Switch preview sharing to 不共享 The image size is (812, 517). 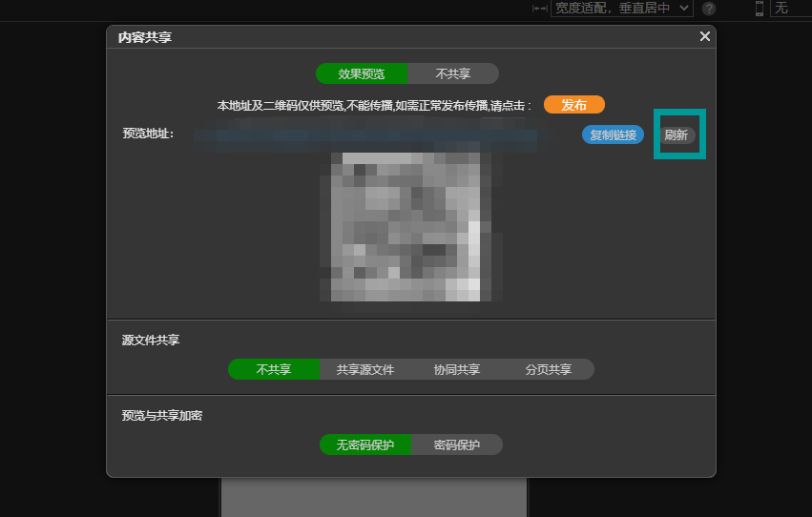(x=453, y=73)
